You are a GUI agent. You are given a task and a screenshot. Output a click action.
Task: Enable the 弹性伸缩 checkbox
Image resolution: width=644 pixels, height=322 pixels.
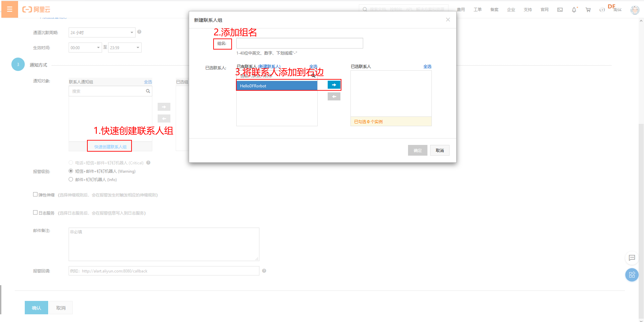[x=35, y=194]
